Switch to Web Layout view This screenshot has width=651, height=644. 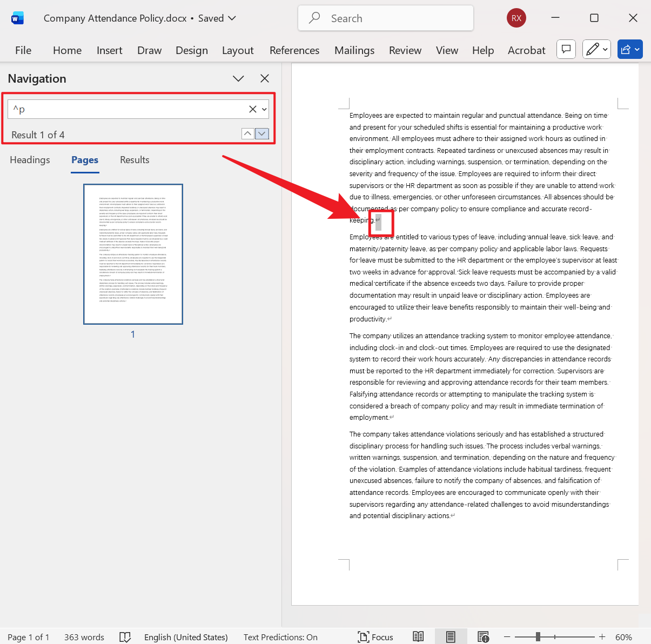click(483, 636)
